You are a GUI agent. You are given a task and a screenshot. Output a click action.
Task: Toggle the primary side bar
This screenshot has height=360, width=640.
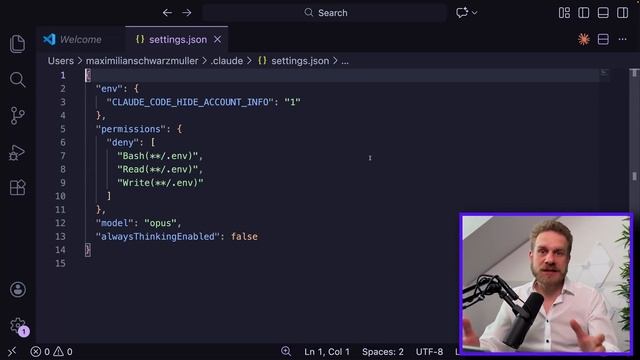[584, 13]
